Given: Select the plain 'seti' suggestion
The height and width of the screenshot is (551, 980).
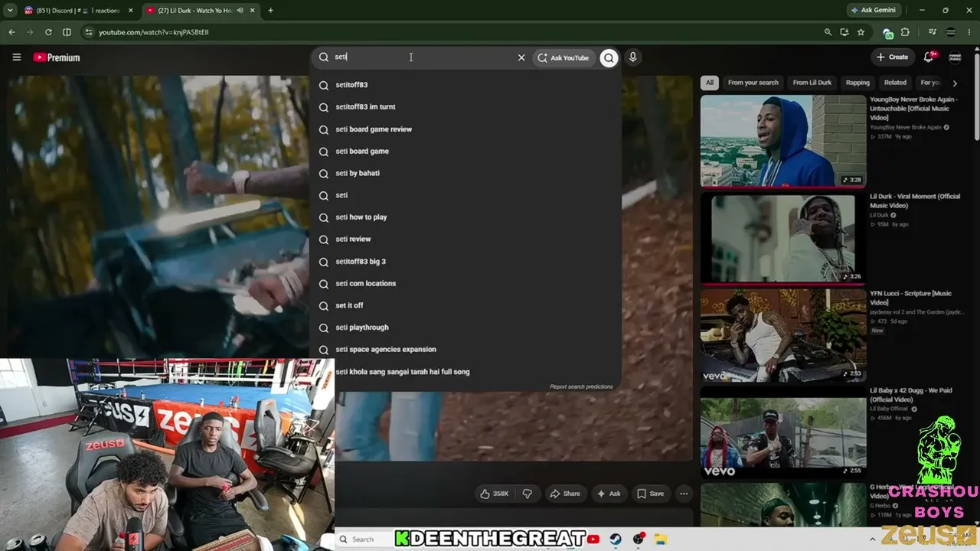Looking at the screenshot, I should click(465, 195).
